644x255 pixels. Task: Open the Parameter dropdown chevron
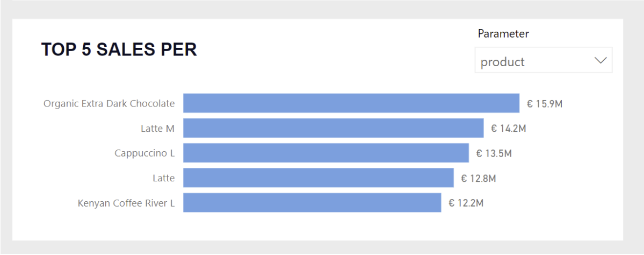[600, 60]
